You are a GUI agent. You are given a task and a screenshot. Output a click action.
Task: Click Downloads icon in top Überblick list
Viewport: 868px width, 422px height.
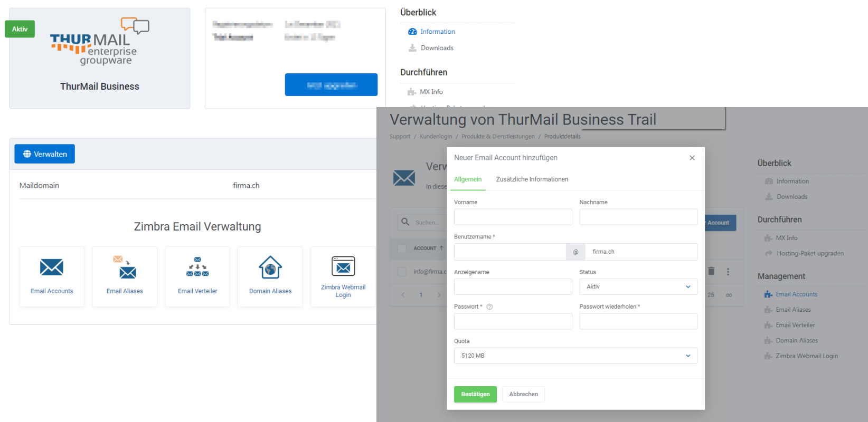[x=412, y=48]
